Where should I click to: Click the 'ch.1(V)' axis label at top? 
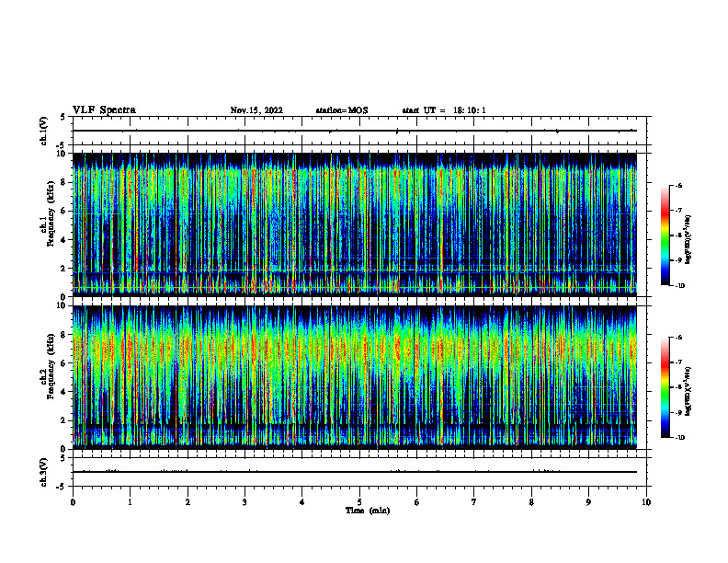point(44,131)
